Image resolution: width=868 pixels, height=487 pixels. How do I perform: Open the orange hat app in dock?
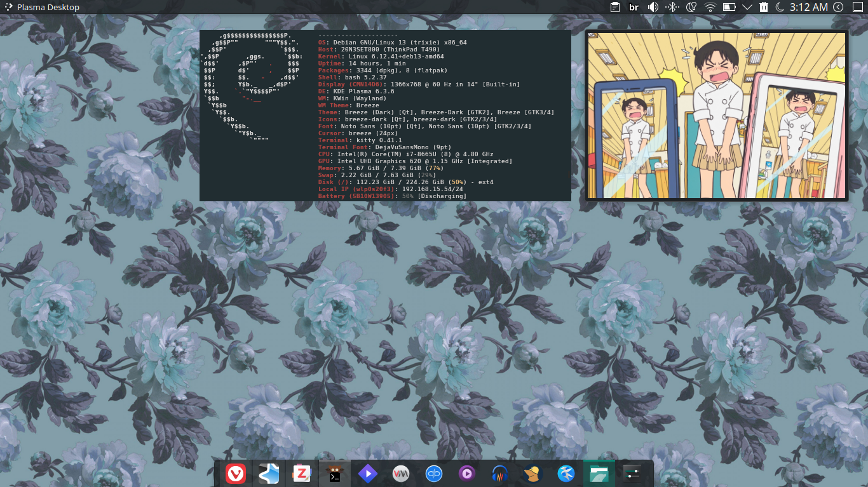tap(533, 473)
